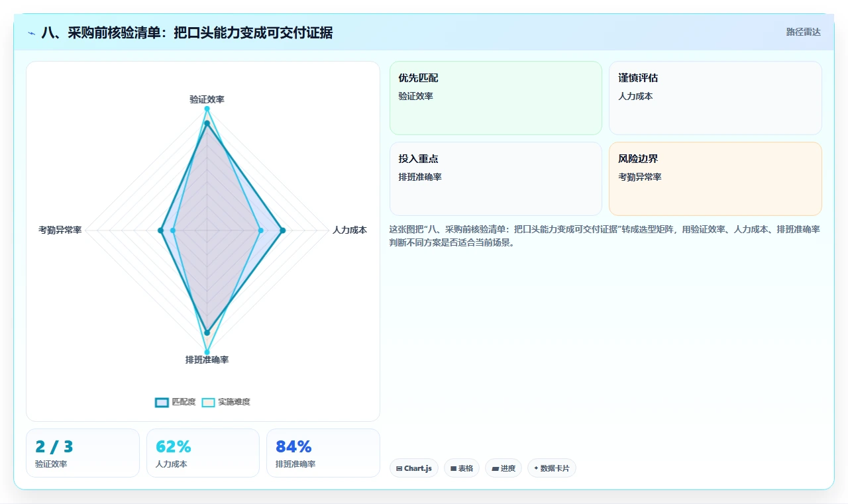
Task: Click the 数据卡片 tag chip
Action: tap(552, 468)
